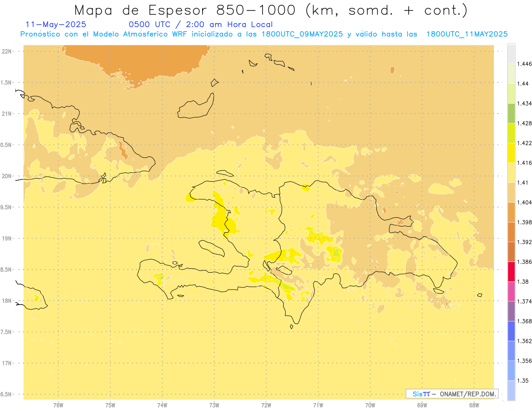Click the time '0500 UTC / 2:00 am Hora Local'
This screenshot has width=532, height=411.
pyautogui.click(x=201, y=24)
